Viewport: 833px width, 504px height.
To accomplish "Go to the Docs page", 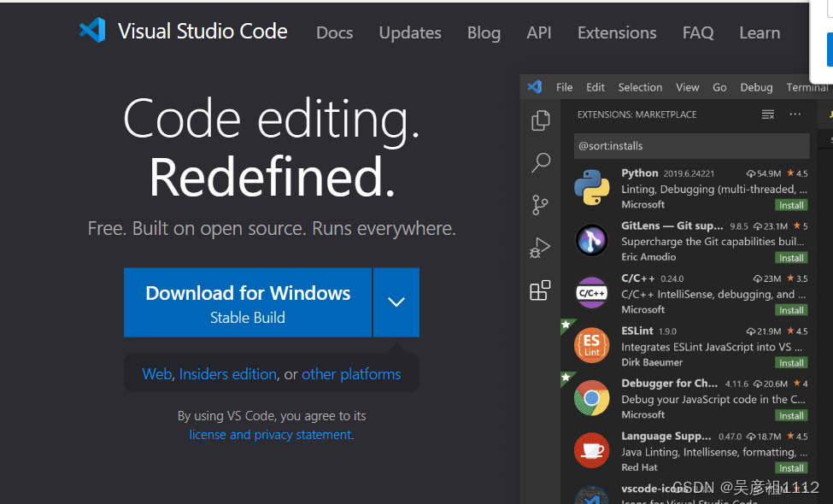I will [334, 33].
